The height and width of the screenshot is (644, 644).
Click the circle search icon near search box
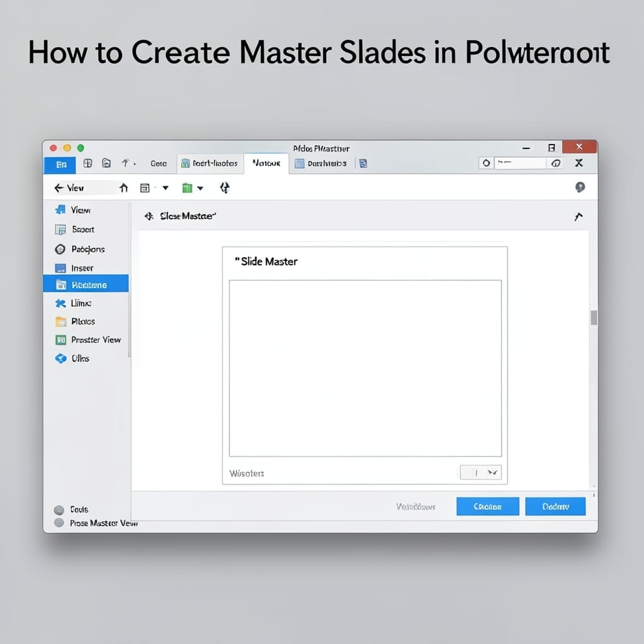tap(486, 163)
